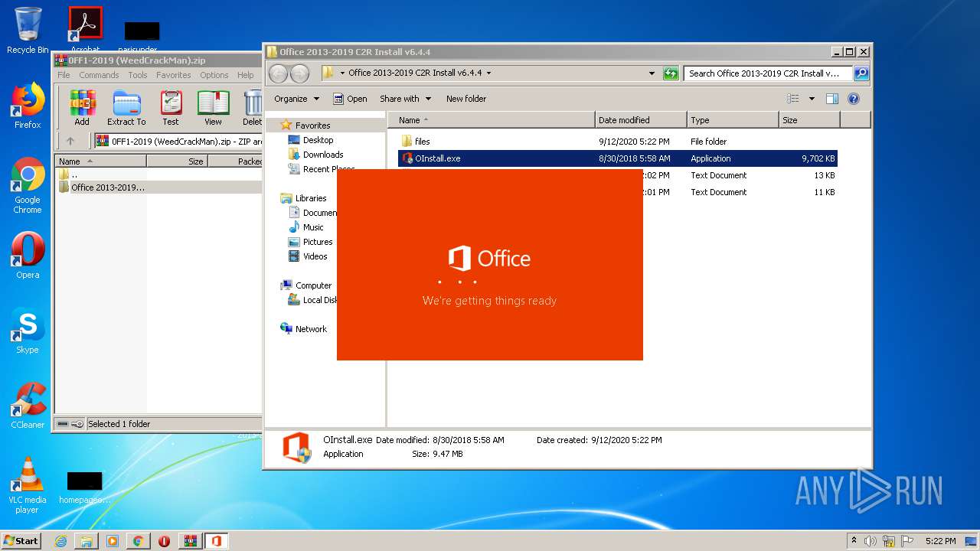The height and width of the screenshot is (551, 980).
Task: Sort by Name column in Explorer
Action: 492,120
